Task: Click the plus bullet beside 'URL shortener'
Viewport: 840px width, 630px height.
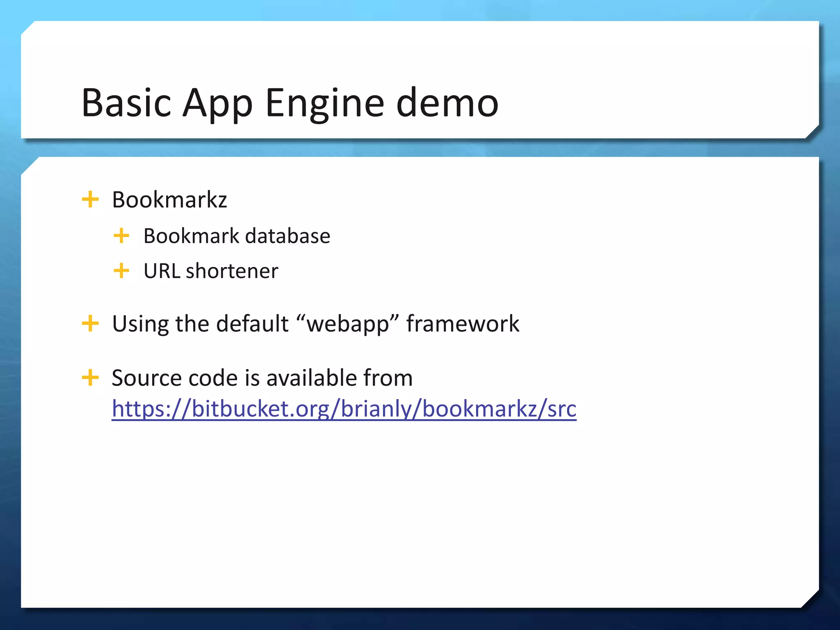Action: click(121, 271)
